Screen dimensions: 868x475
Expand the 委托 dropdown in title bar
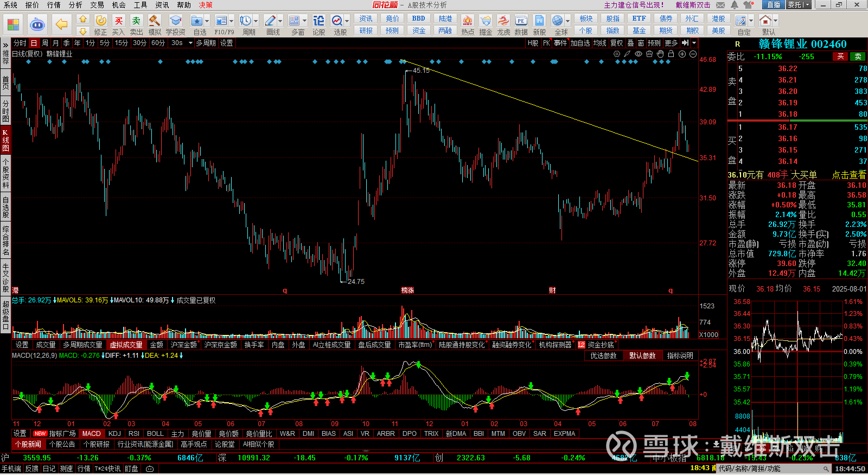[807, 5]
